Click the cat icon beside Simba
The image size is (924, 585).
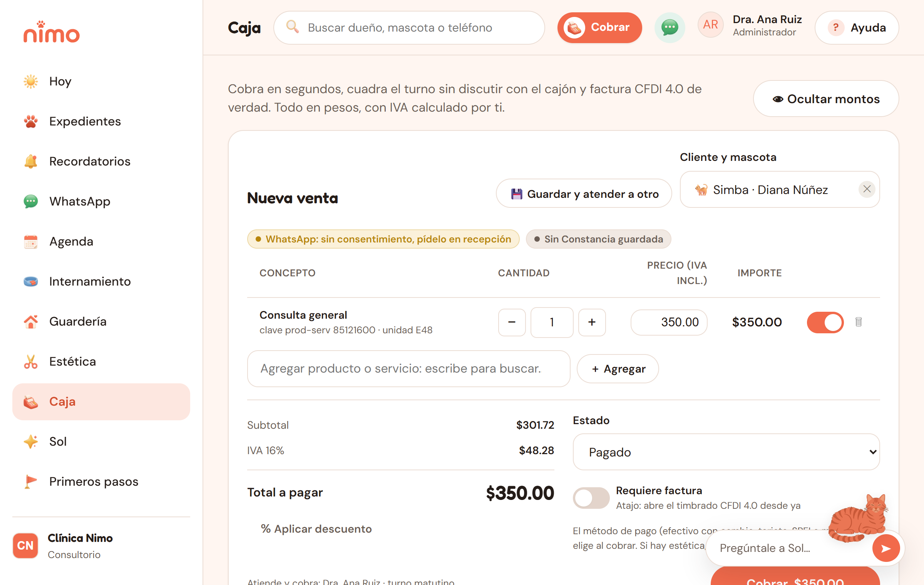pos(701,190)
